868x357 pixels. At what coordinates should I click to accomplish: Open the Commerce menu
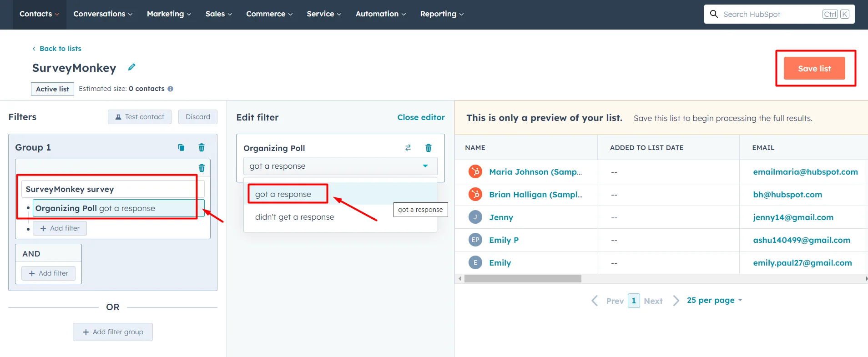[269, 14]
